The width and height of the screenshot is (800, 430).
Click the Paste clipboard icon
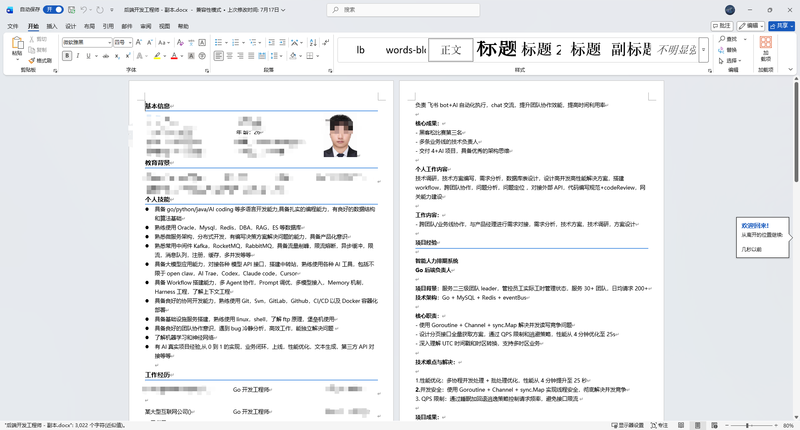(x=17, y=43)
